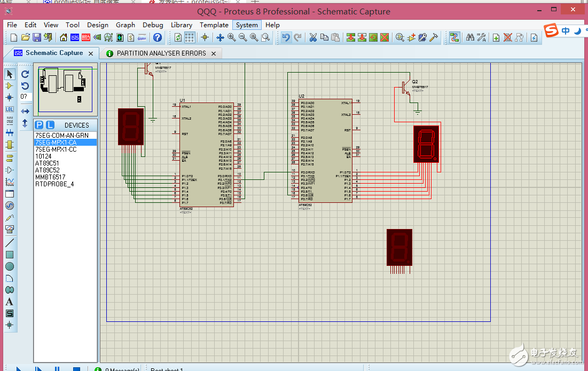Flip vertically with the Y-mirror arrows
The image size is (588, 371).
tap(25, 123)
